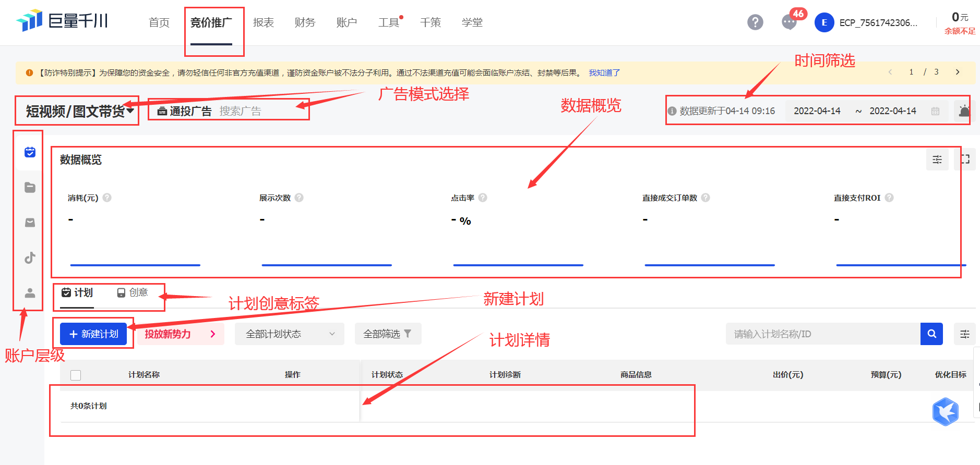Click the 操作 column header
The width and height of the screenshot is (980, 465).
(x=293, y=375)
